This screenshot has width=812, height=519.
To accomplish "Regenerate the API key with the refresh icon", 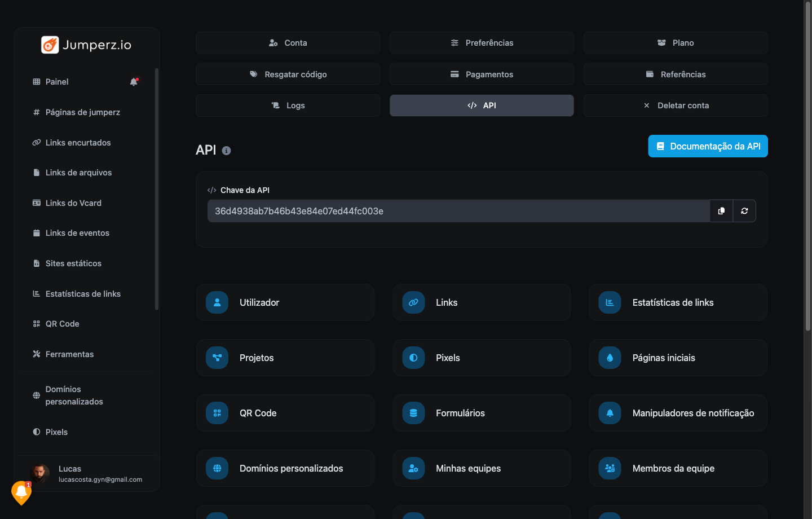I will (744, 211).
